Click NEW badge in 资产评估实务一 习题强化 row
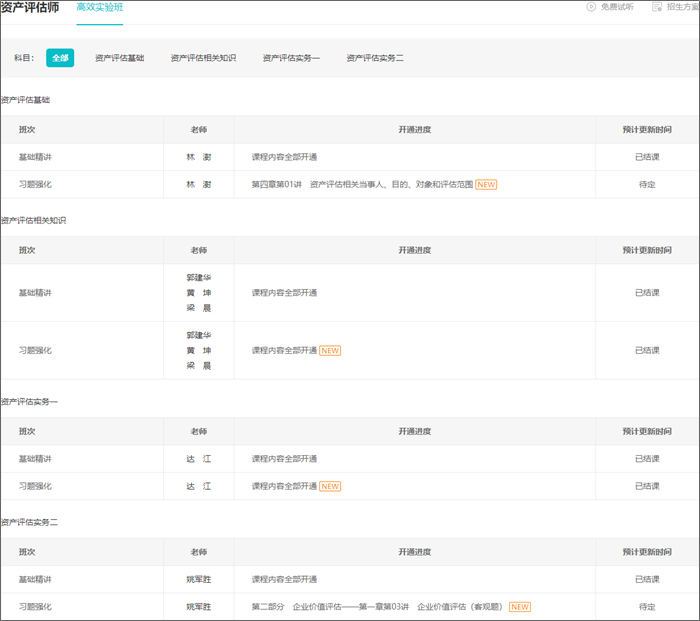Screen dimensions: 700x621 click(330, 486)
